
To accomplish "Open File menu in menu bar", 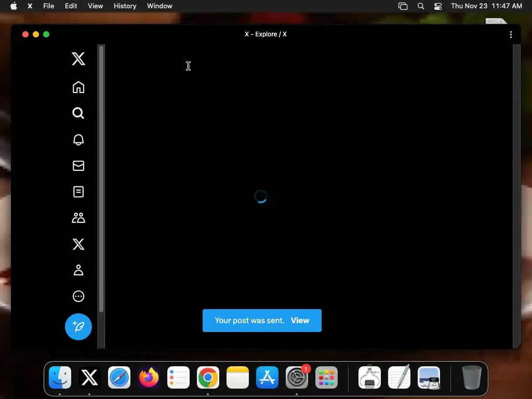I will [x=48, y=6].
